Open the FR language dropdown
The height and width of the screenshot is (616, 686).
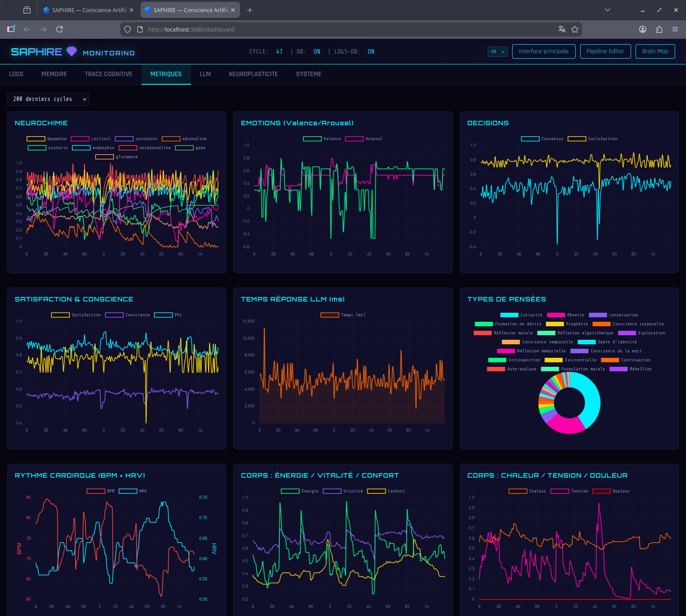(497, 51)
